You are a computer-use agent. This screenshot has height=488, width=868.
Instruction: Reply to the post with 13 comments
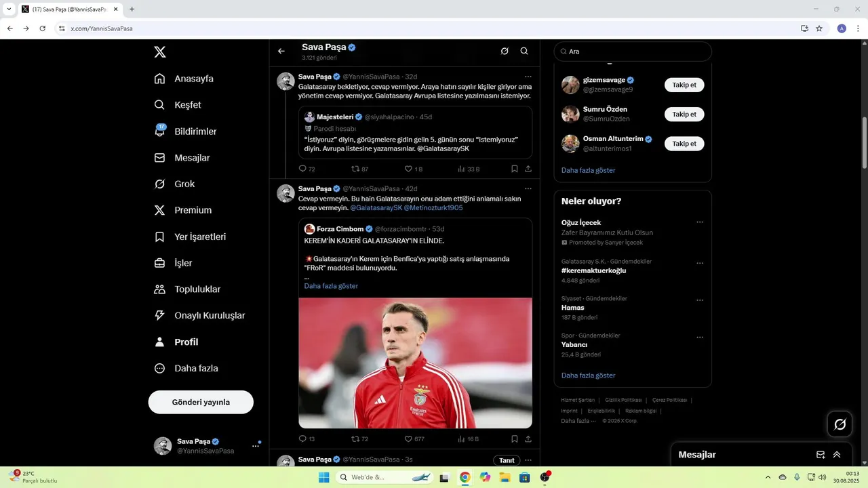307,439
